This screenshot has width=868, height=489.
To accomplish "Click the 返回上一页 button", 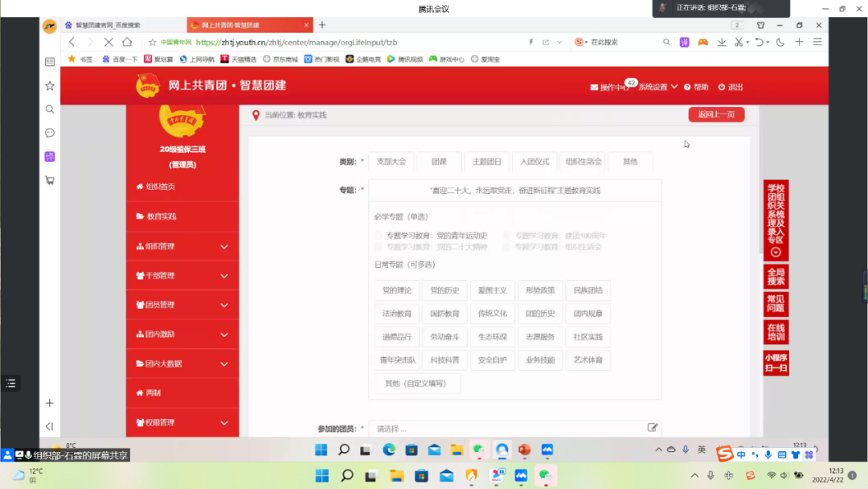I will coord(716,115).
